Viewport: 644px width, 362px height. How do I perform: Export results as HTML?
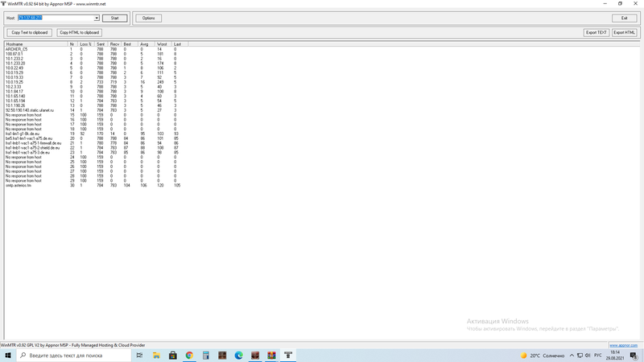(x=625, y=32)
